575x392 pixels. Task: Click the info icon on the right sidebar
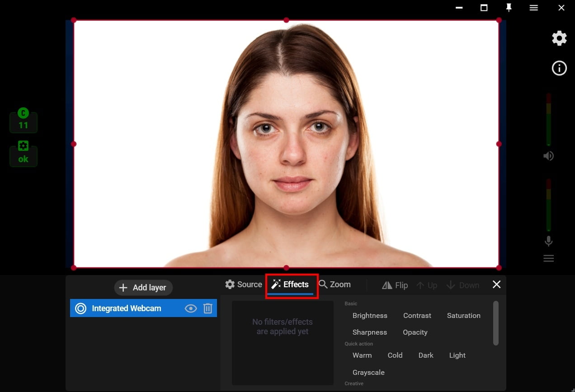(559, 68)
